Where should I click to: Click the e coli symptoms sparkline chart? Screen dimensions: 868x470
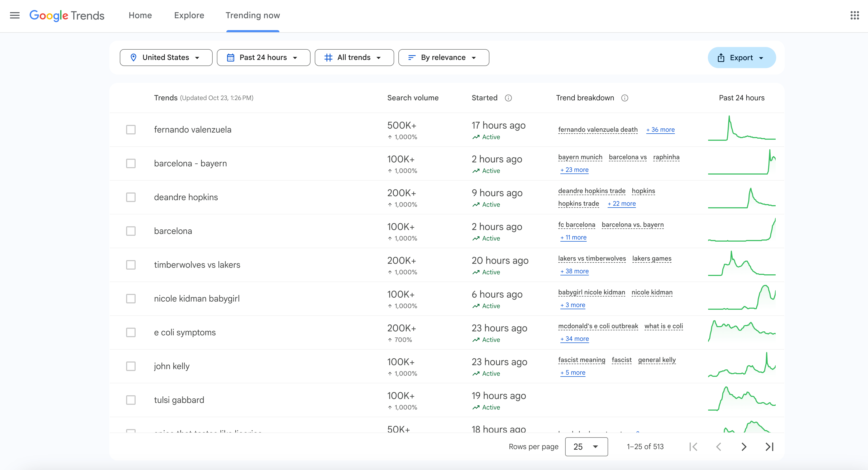742,331
